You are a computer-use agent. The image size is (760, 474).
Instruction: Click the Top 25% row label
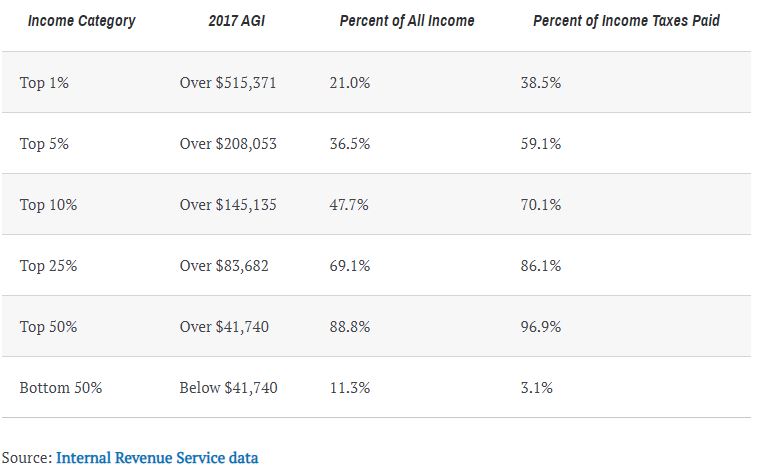coord(48,266)
